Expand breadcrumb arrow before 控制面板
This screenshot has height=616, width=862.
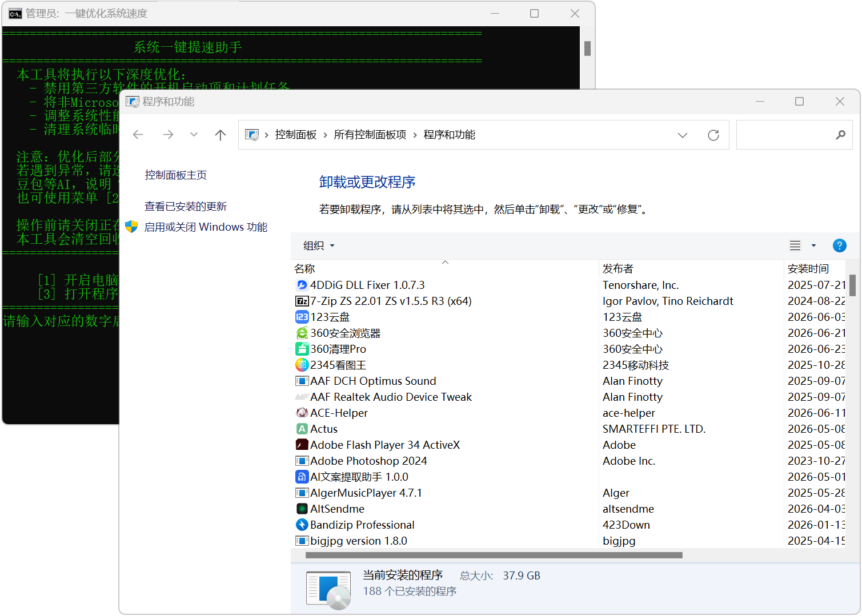(266, 135)
